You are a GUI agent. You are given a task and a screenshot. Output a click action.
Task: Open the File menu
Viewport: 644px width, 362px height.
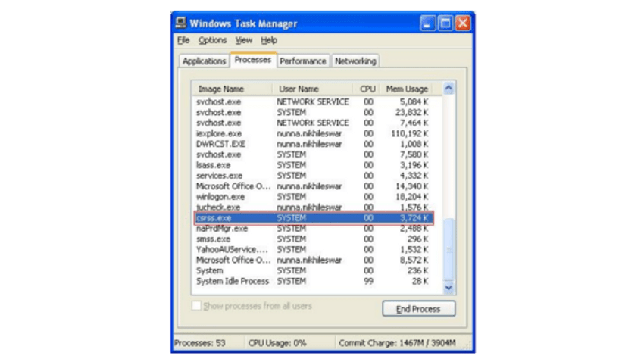tap(183, 40)
